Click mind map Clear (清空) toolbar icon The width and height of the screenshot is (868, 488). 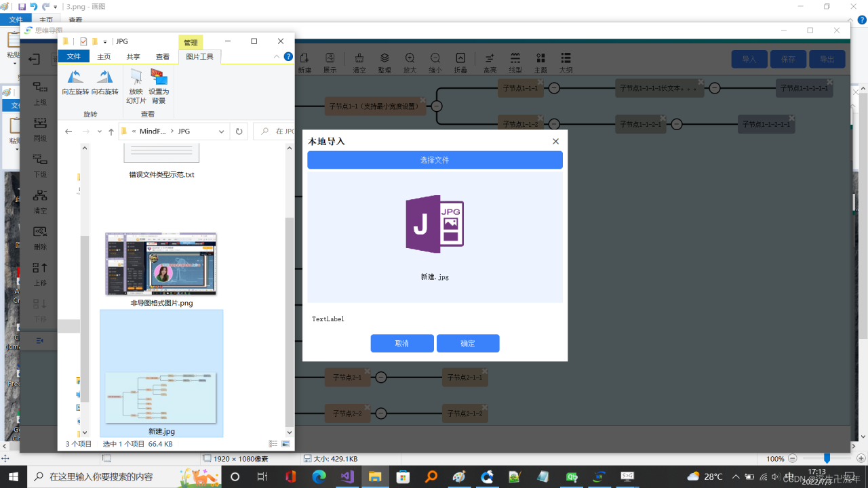click(359, 63)
